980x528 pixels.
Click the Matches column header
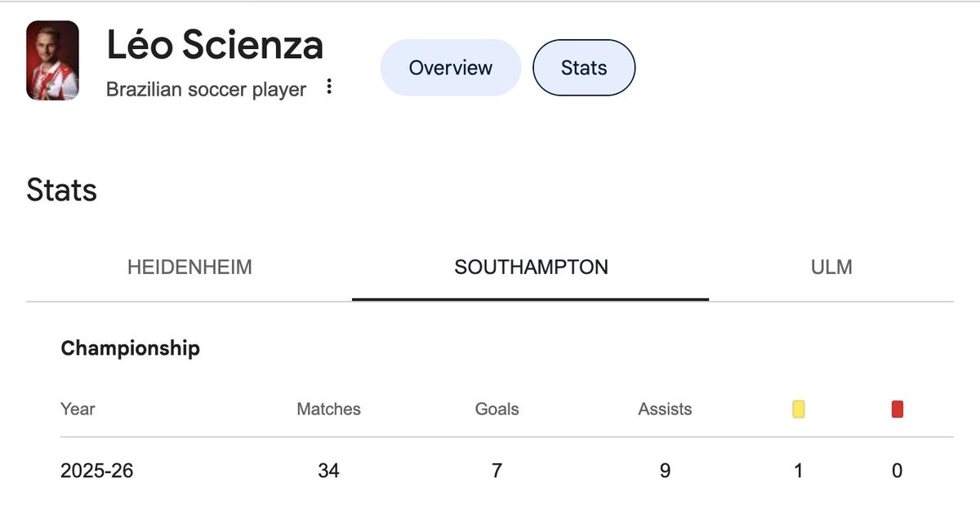pos(328,409)
